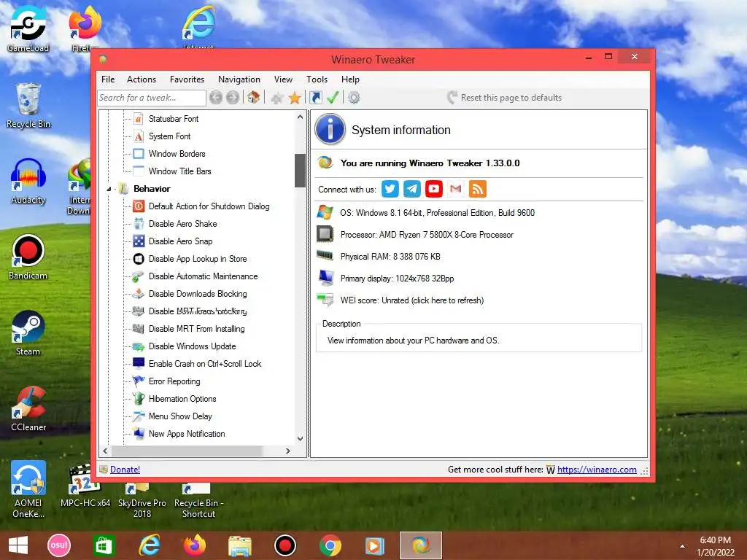
Task: Open the Steam desktop shortcut
Action: [28, 332]
